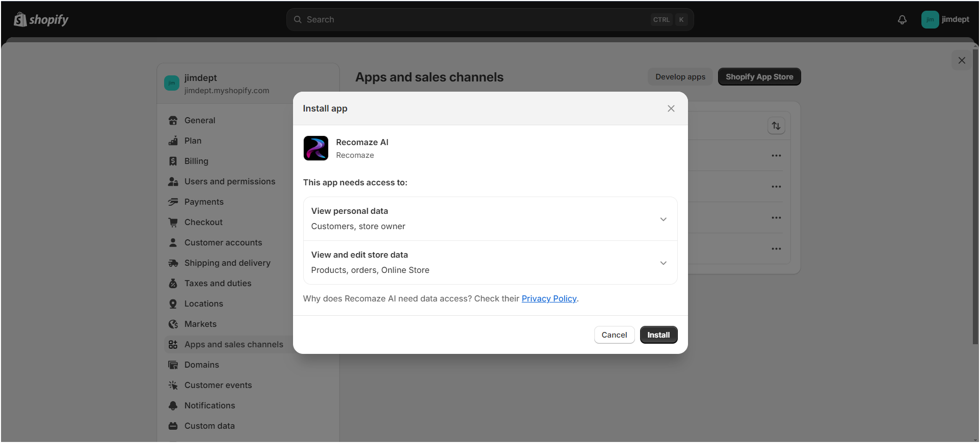Image resolution: width=980 pixels, height=443 pixels.
Task: Click the General store icon
Action: [173, 120]
